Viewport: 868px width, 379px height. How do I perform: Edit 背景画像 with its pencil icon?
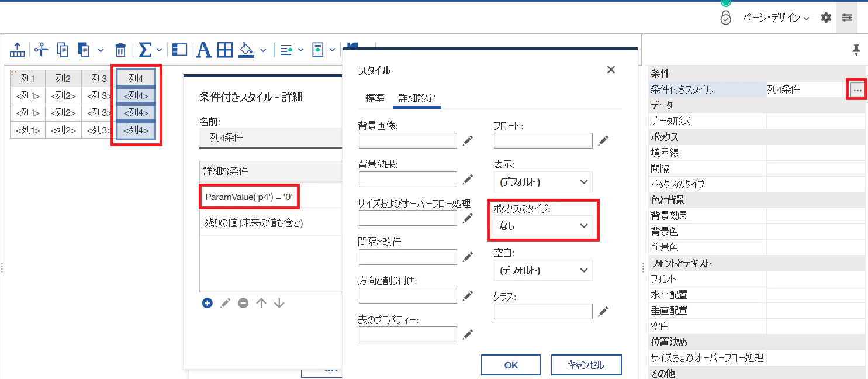(468, 140)
